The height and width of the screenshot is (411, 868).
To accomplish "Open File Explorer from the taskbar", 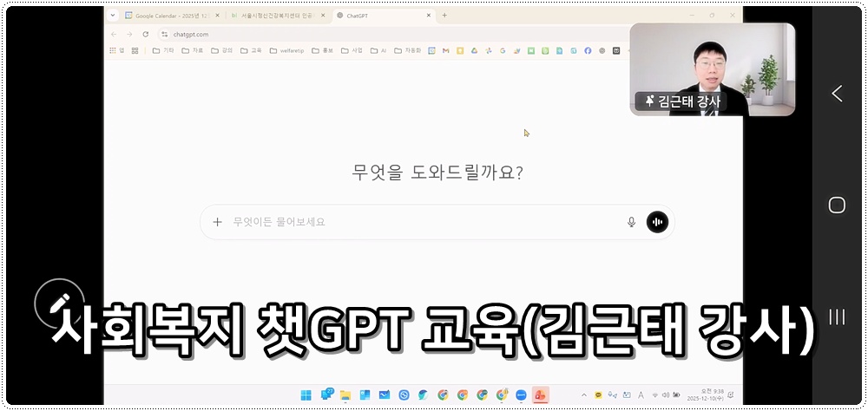I will tap(345, 395).
